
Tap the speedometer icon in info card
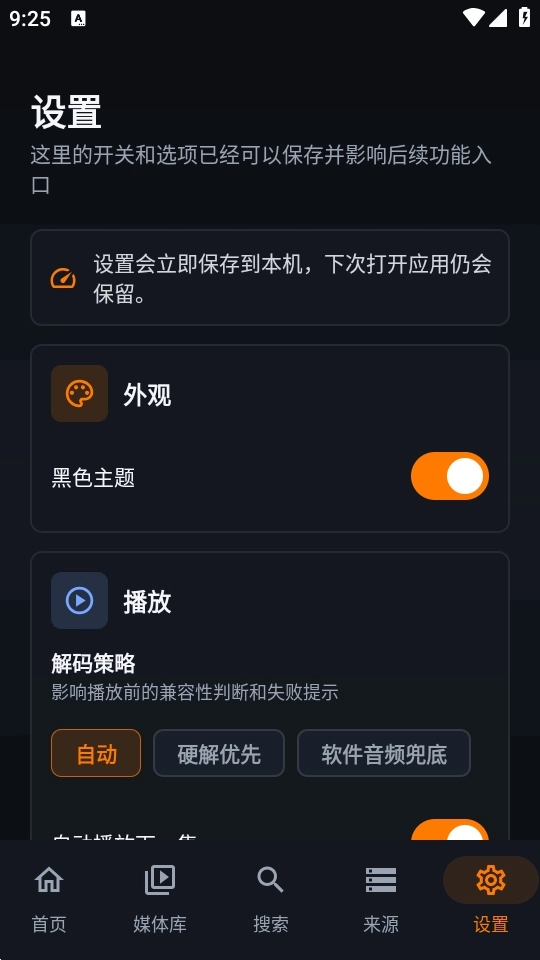coord(63,279)
